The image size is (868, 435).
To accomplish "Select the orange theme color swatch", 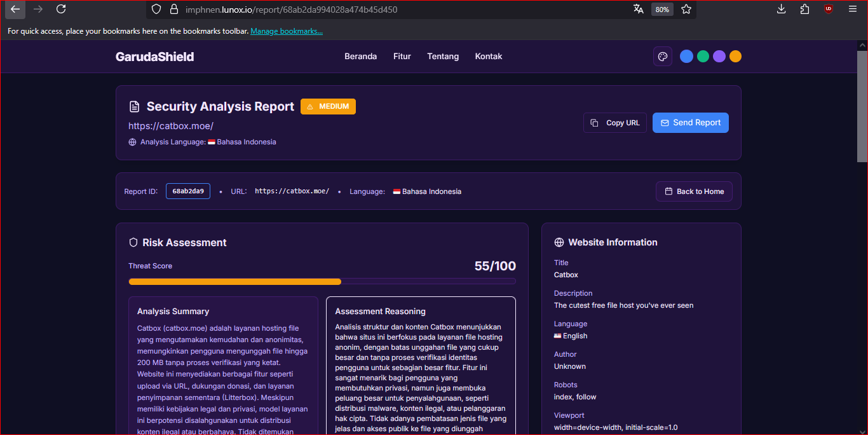I will (735, 57).
